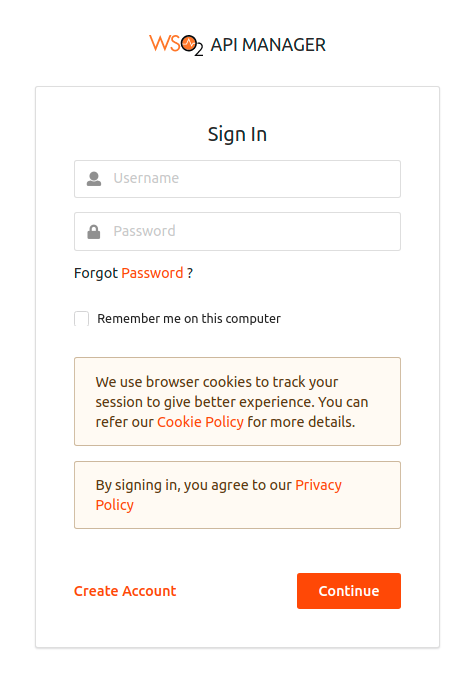Click the WSO2 logo at top

coord(176,45)
